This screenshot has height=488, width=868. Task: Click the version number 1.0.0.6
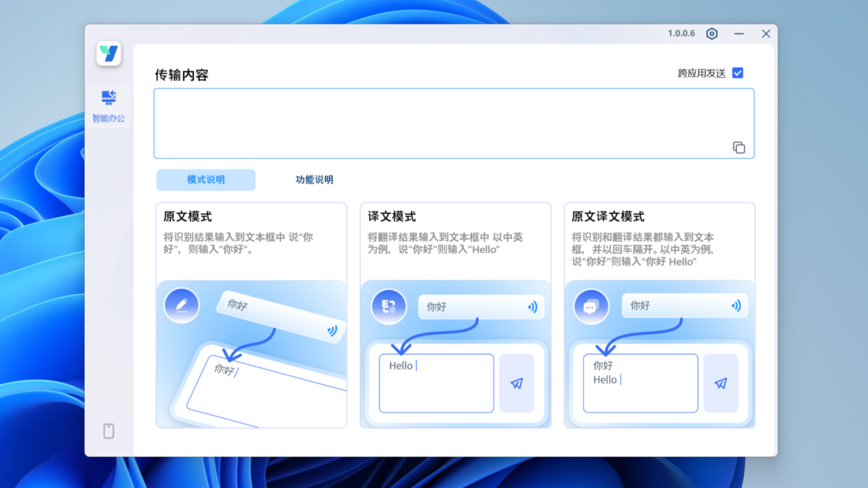[681, 33]
